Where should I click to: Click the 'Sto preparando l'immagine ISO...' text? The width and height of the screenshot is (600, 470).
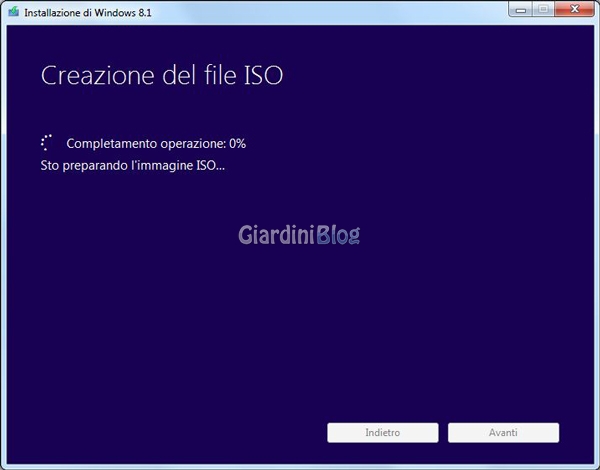pyautogui.click(x=132, y=165)
